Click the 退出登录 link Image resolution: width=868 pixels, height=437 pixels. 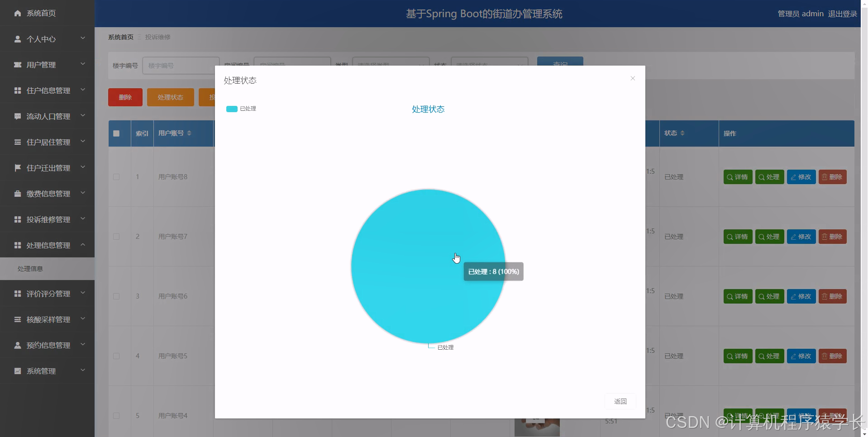click(842, 13)
